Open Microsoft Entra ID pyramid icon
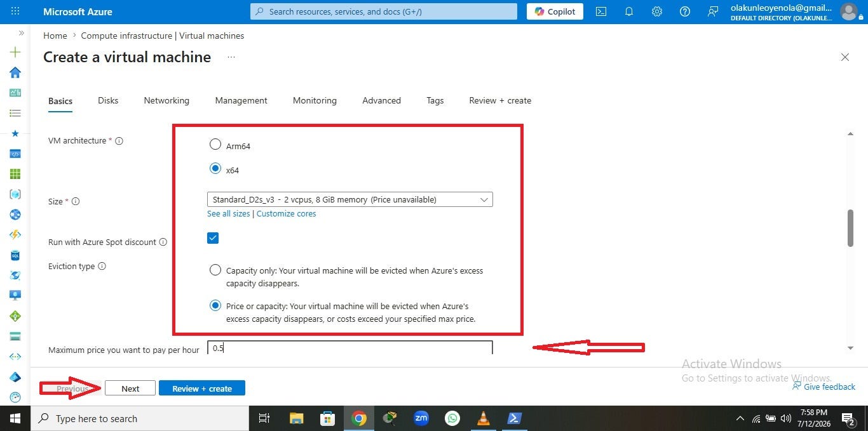The image size is (868, 431). [x=15, y=377]
